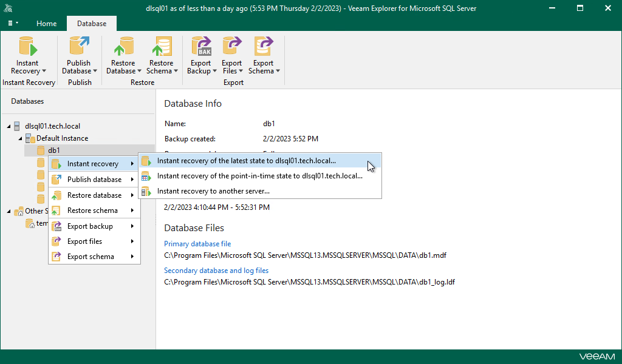The image size is (622, 364).
Task: Select the Instant Recovery ribbon icon
Action: click(27, 49)
